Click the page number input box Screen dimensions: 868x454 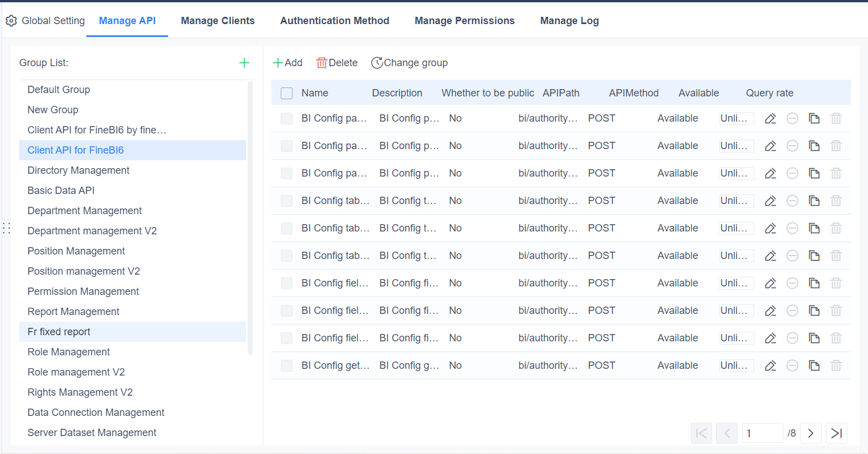(763, 433)
